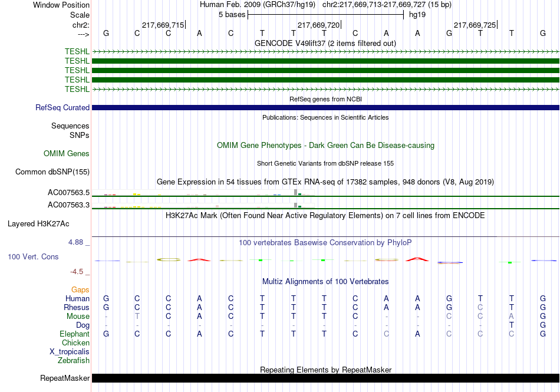Click the OMIM Gene Phenotypes title
The width and height of the screenshot is (560, 392).
pos(325,145)
